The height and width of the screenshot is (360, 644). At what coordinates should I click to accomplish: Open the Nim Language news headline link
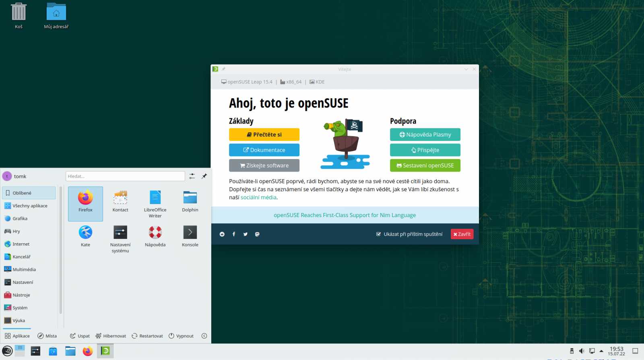[345, 215]
